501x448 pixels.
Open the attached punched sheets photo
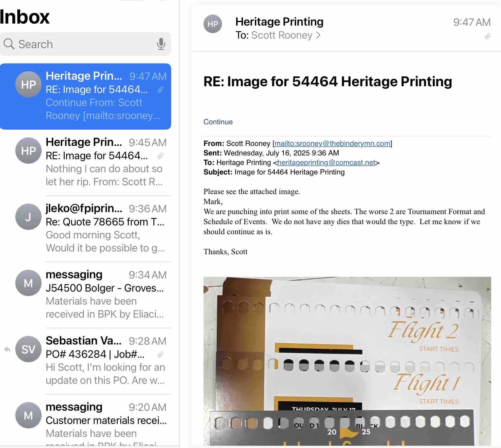(x=347, y=361)
